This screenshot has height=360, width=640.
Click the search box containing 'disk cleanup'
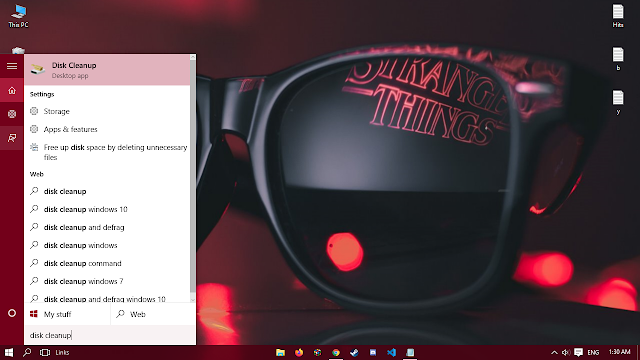coord(110,335)
